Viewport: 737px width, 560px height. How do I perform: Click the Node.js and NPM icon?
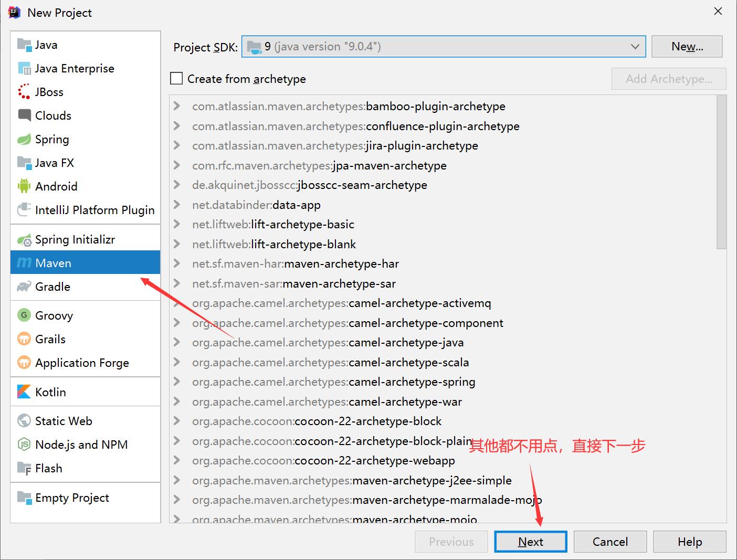click(x=24, y=445)
